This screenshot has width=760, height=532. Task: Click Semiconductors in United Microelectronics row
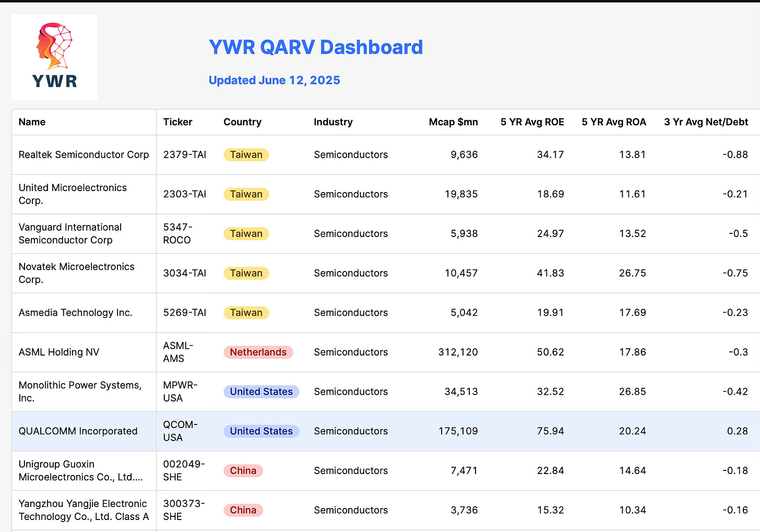(351, 194)
